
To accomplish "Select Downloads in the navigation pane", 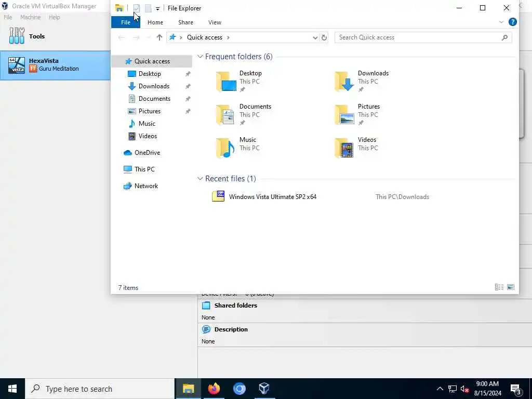I will click(154, 86).
